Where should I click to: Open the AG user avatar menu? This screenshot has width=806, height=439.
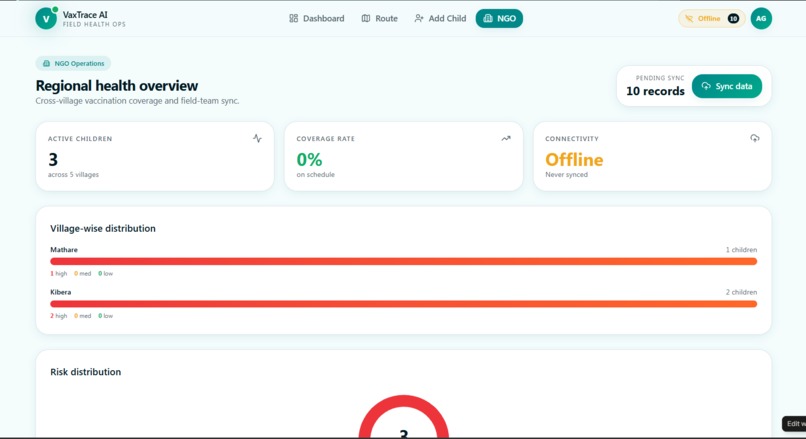(761, 19)
